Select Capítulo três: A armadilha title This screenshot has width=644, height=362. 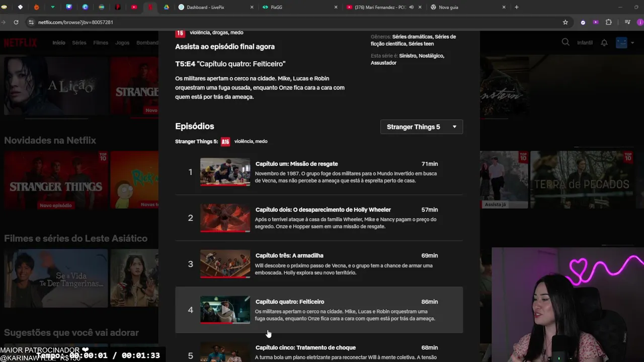point(289,255)
